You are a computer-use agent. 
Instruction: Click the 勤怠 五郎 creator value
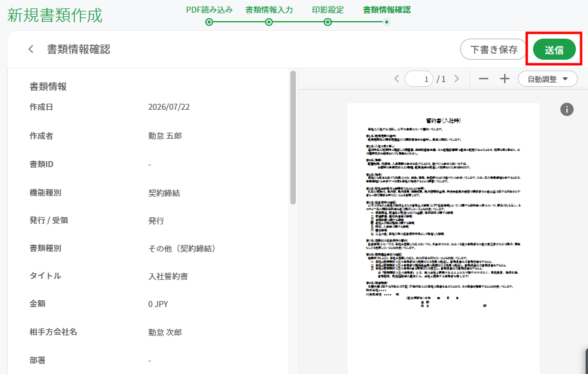165,136
